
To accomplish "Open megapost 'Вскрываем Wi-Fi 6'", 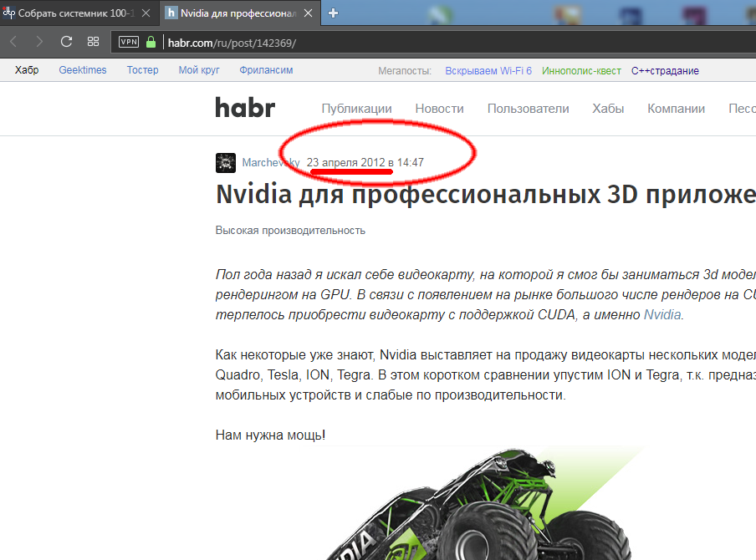I will click(x=488, y=71).
